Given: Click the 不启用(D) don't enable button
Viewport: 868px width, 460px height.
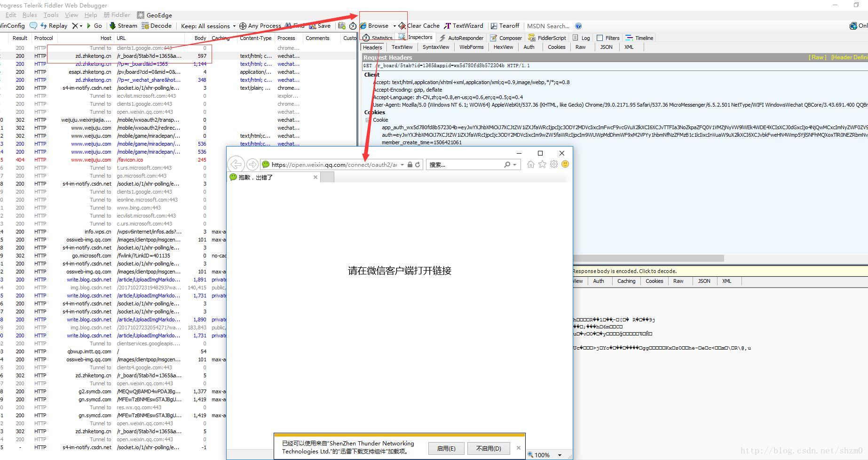Looking at the screenshot, I should tap(489, 448).
